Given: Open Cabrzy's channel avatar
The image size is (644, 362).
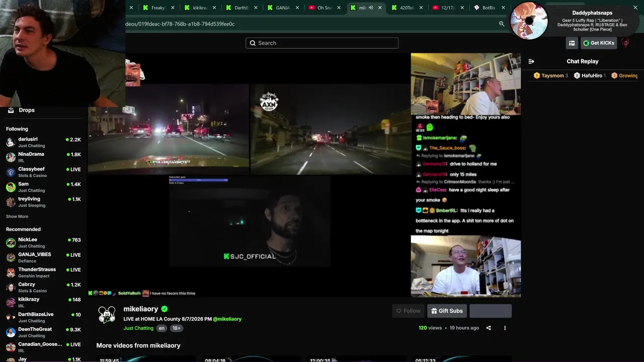Looking at the screenshot, I should (x=11, y=288).
